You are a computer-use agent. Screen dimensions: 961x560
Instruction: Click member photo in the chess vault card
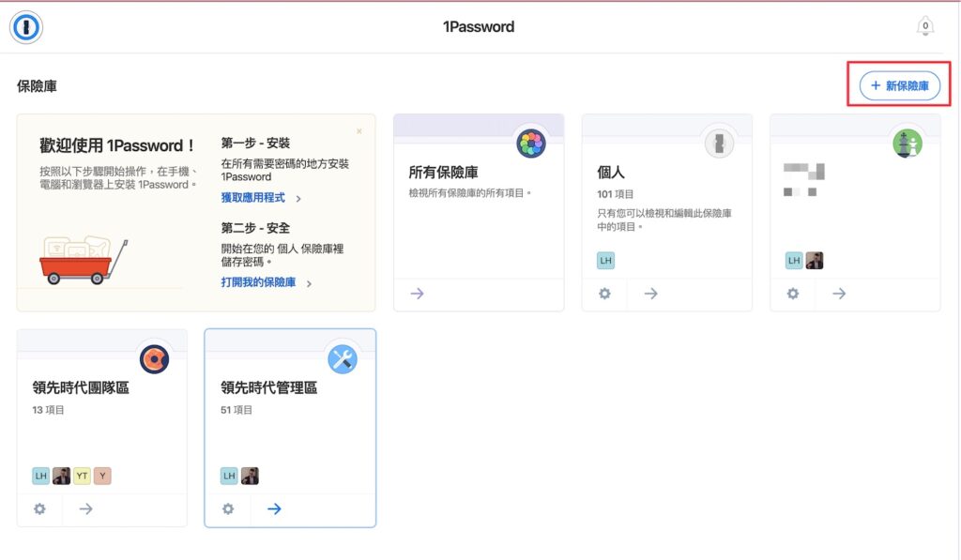(x=815, y=261)
